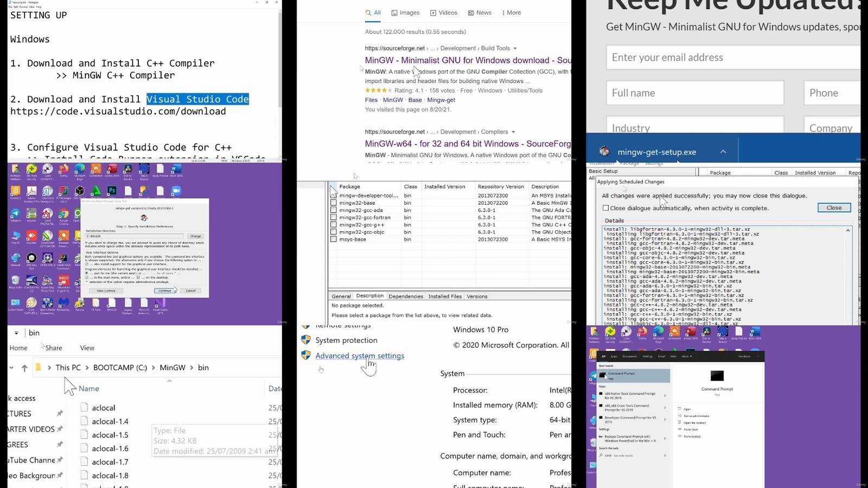868x488 pixels.
Task: Open Microsoft Edge icon above the Windows search panel
Action: [658, 331]
